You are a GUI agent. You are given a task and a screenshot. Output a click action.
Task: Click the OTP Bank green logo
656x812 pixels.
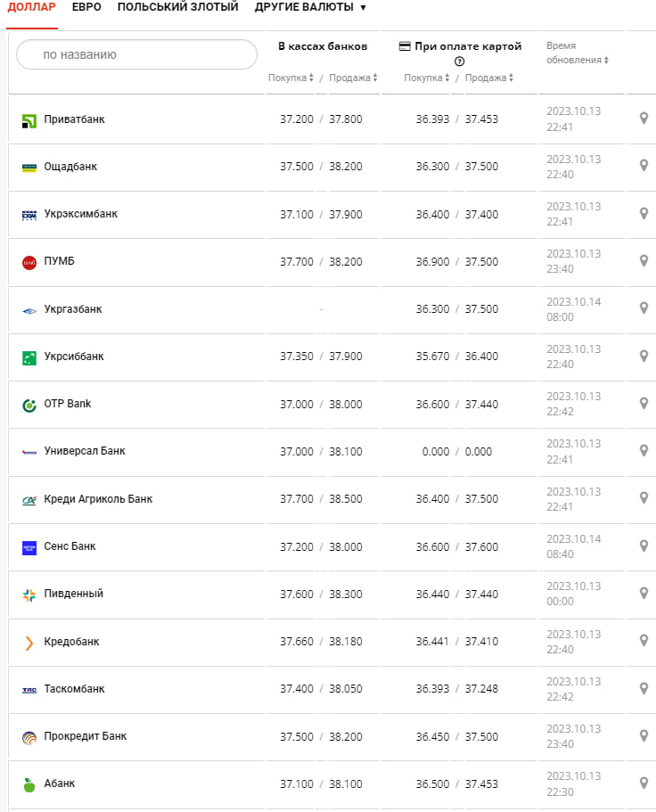[x=29, y=405]
